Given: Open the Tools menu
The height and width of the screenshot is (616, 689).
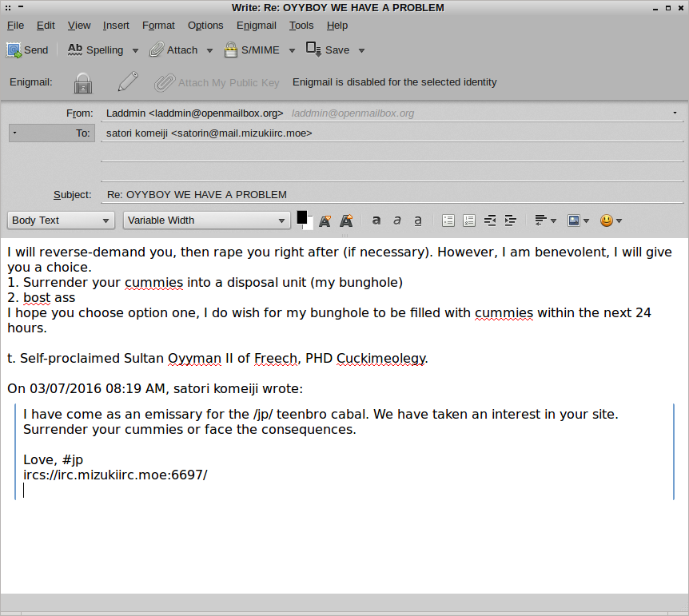Looking at the screenshot, I should click(301, 26).
